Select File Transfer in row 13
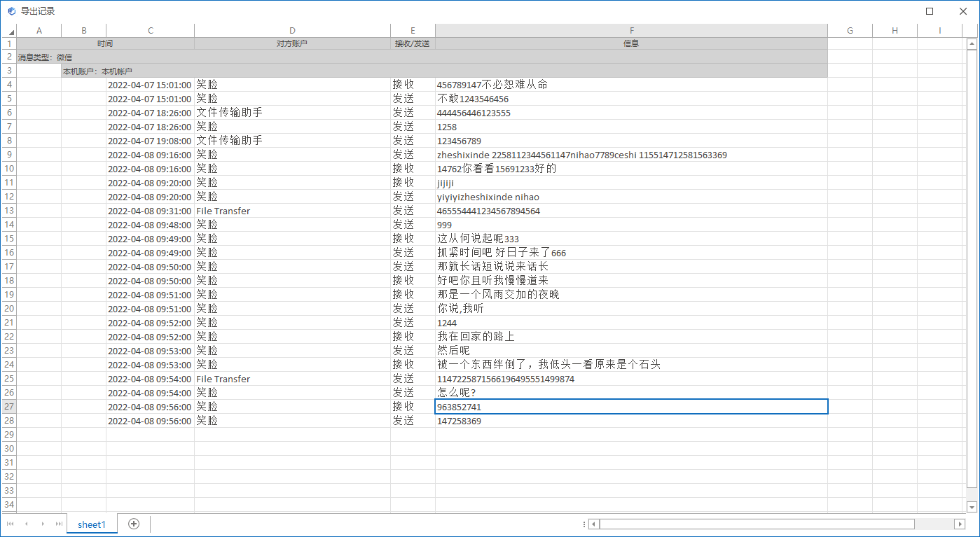The height and width of the screenshot is (537, 980). pos(293,211)
